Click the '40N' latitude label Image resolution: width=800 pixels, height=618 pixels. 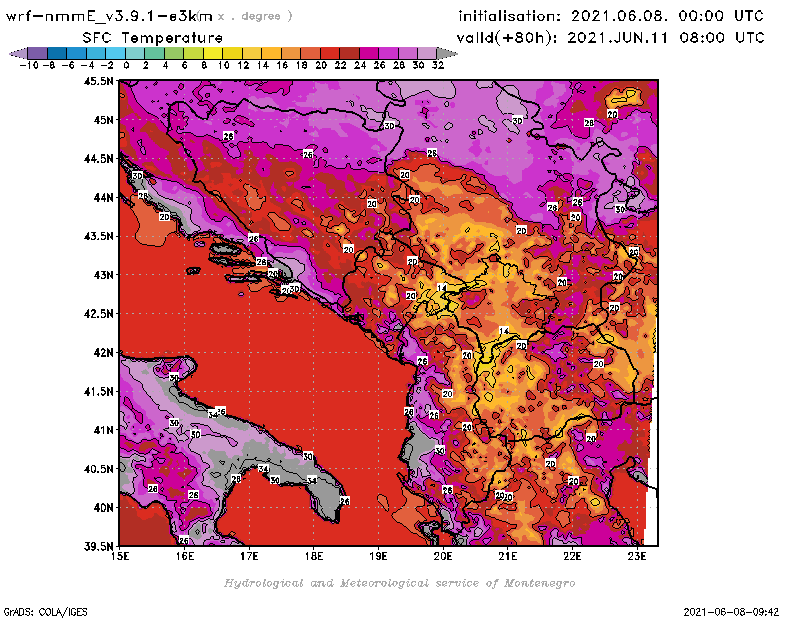[103, 508]
